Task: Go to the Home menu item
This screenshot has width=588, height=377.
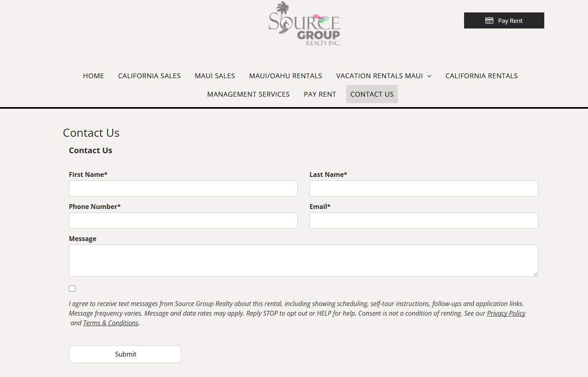Action: click(93, 76)
